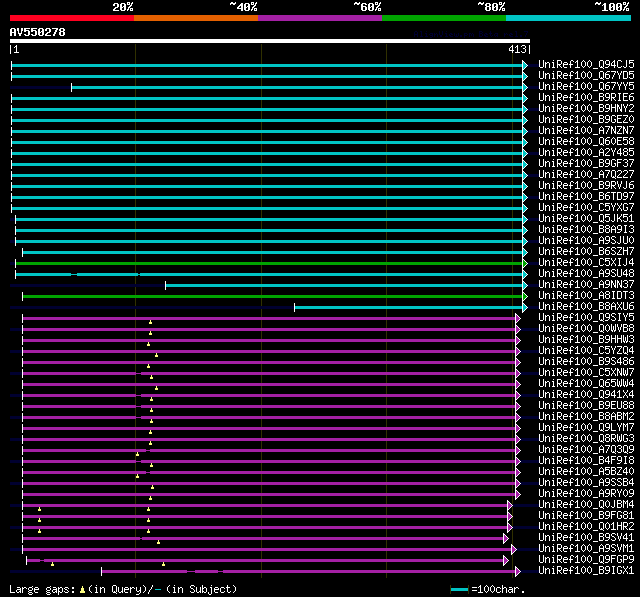This screenshot has height=597, width=640.
Task: Select the UniRef100_Q8RWG3 label
Action: tap(586, 439)
